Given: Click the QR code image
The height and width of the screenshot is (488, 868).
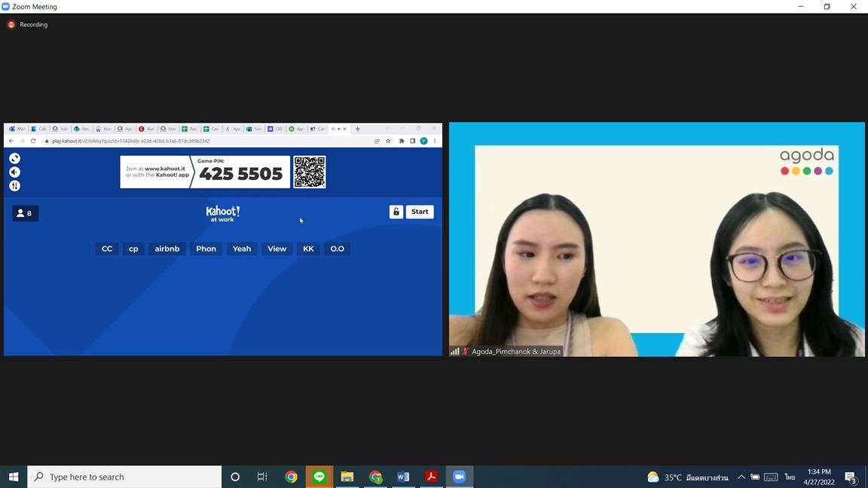Looking at the screenshot, I should click(x=310, y=172).
